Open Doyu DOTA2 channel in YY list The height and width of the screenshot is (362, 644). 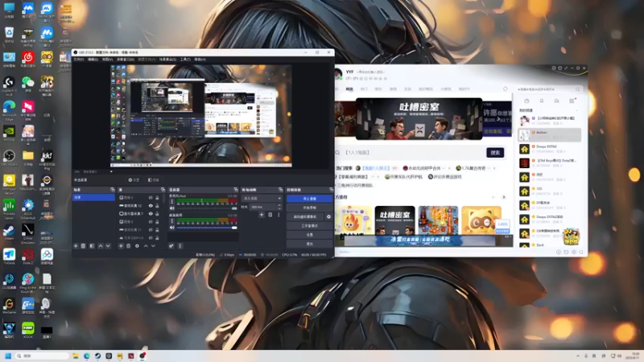click(550, 149)
